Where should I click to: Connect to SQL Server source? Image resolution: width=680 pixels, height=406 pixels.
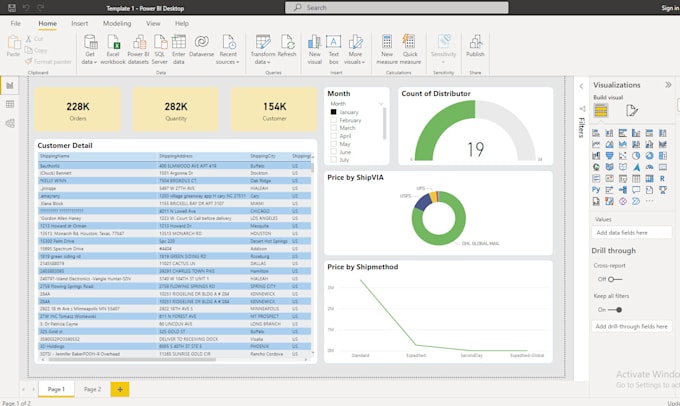click(x=160, y=49)
